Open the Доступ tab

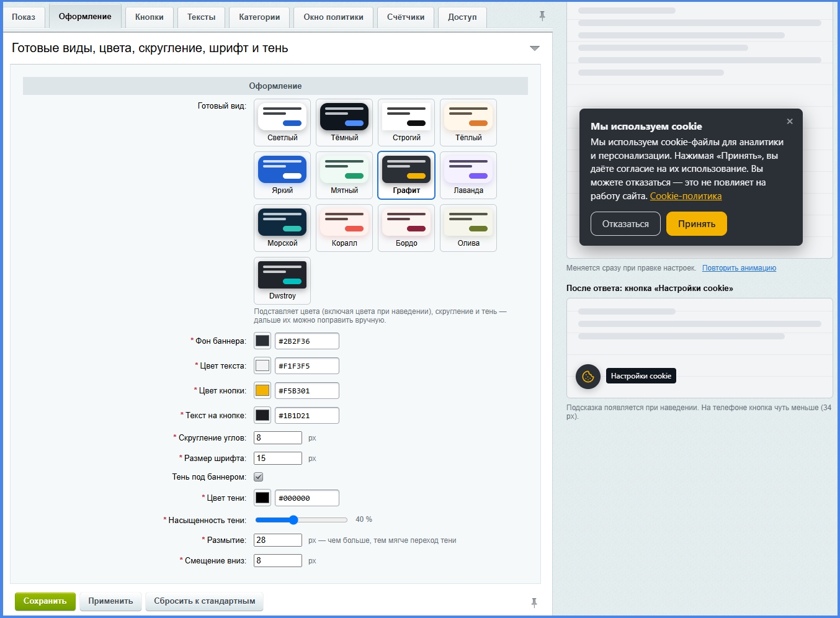(462, 17)
